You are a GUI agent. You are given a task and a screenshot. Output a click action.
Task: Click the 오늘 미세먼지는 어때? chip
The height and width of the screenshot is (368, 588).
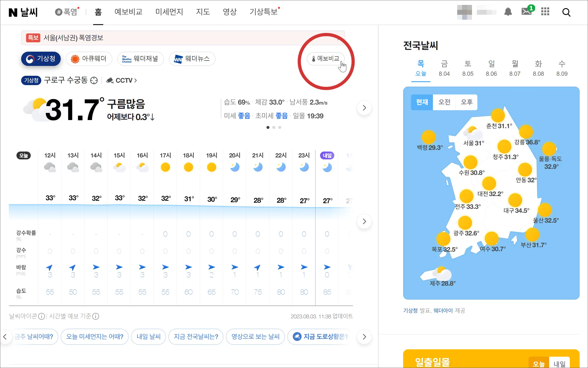coord(95,337)
